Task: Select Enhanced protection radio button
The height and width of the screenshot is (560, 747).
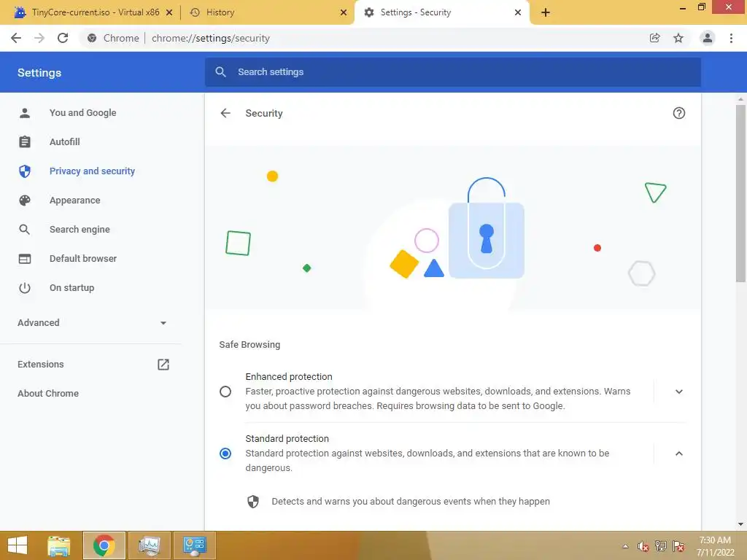Action: (225, 392)
